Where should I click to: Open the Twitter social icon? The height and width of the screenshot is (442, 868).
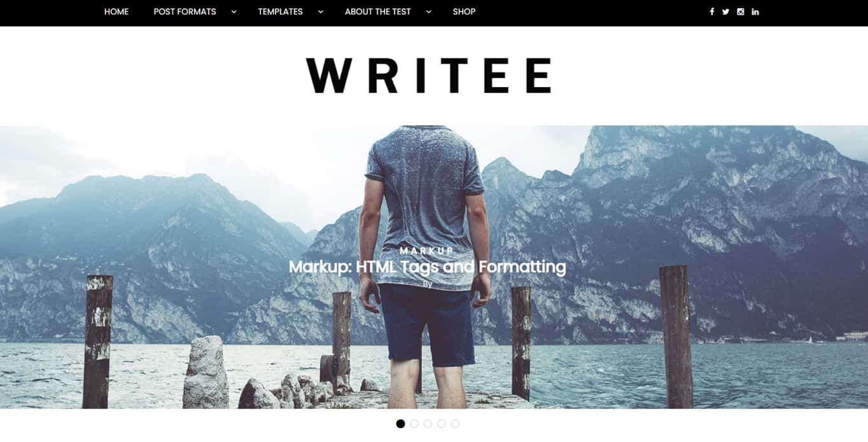coord(725,11)
